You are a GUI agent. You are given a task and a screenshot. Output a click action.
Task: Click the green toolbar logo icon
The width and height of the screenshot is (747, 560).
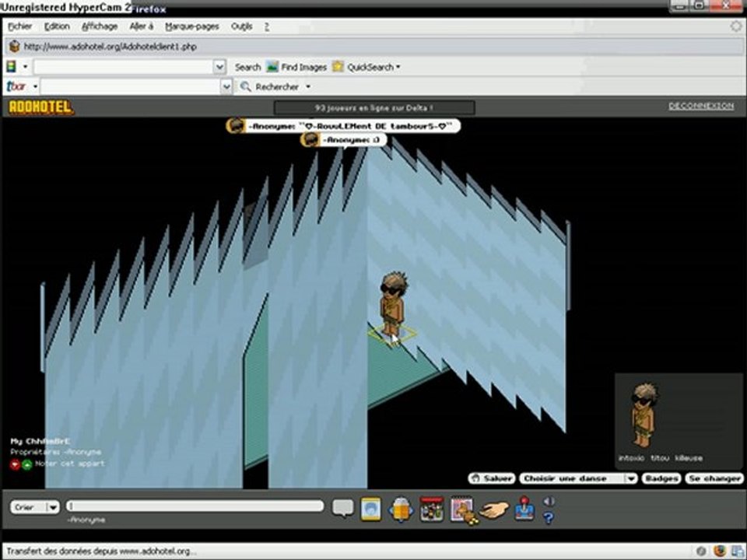[x=12, y=67]
